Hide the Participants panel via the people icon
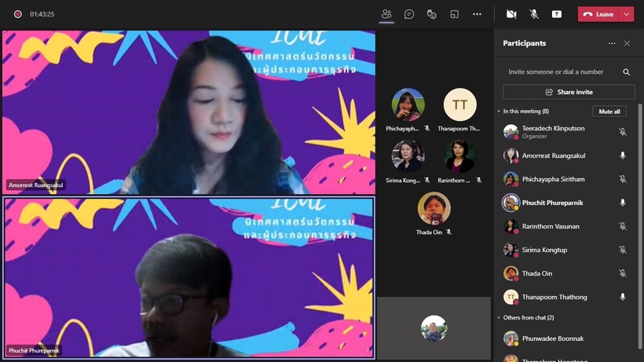 coord(386,14)
